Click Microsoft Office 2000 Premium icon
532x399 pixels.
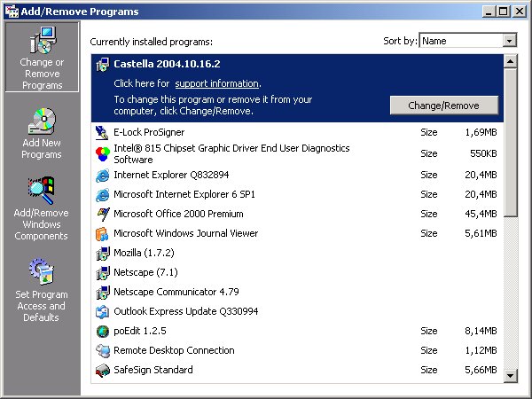pos(103,214)
